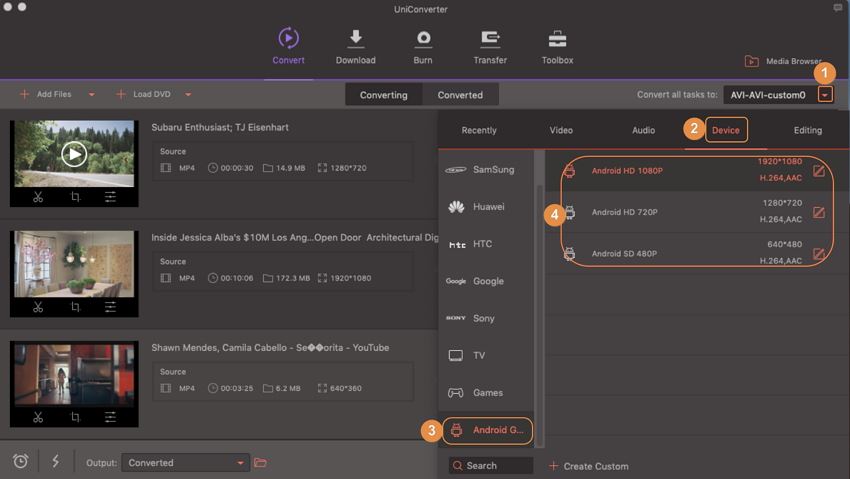Click the device Search field

point(490,466)
